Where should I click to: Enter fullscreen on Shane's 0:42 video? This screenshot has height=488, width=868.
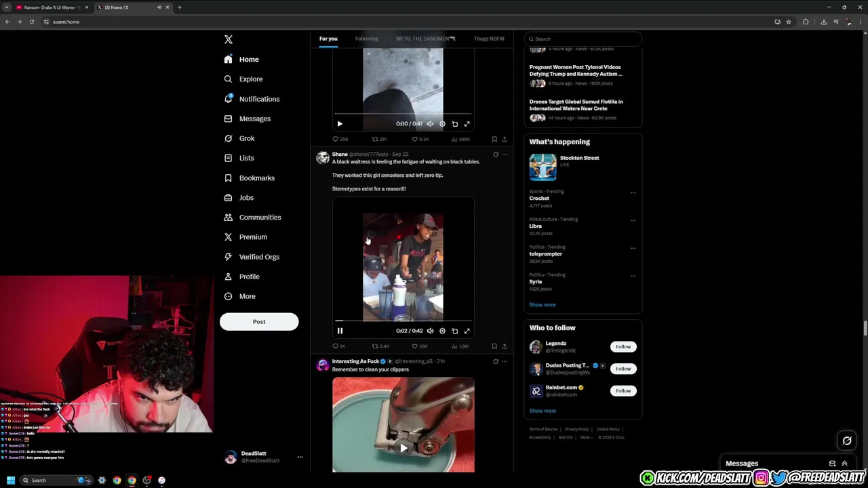pyautogui.click(x=467, y=331)
